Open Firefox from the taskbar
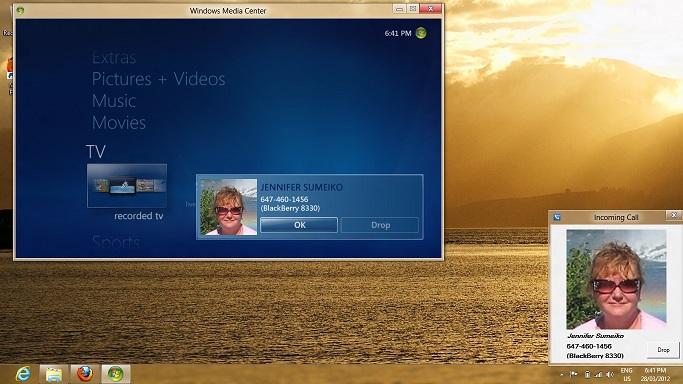This screenshot has height=384, width=683. [85, 374]
